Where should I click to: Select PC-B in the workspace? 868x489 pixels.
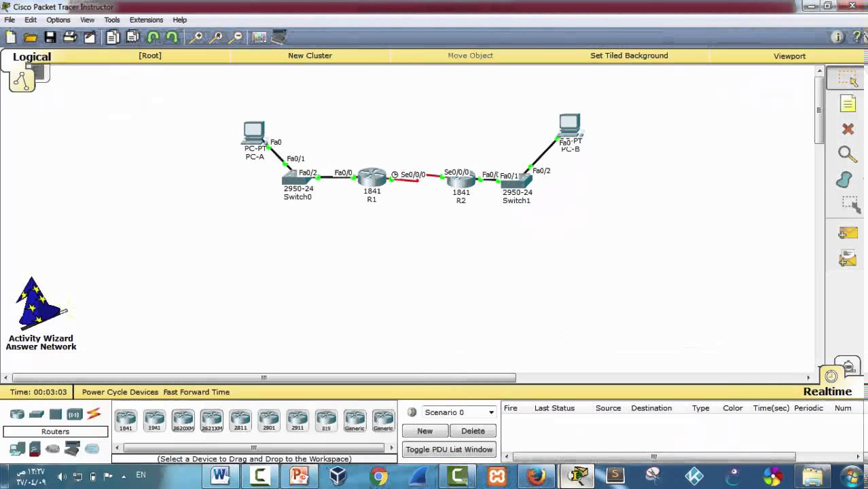tap(570, 126)
